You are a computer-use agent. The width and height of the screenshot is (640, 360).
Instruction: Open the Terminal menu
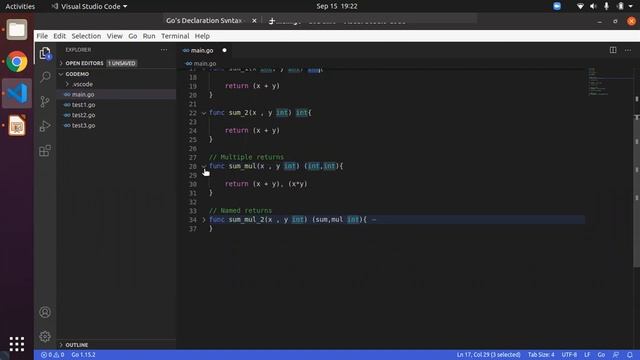[175, 36]
